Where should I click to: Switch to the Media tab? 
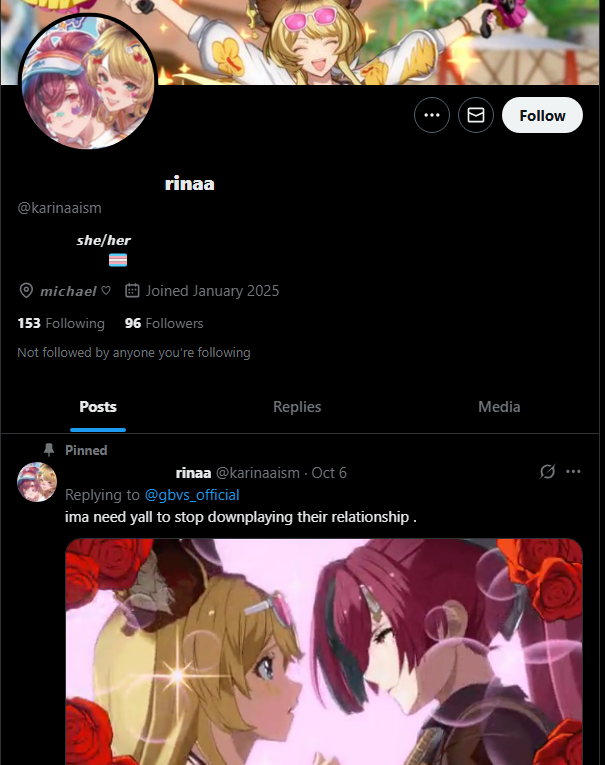tap(499, 407)
